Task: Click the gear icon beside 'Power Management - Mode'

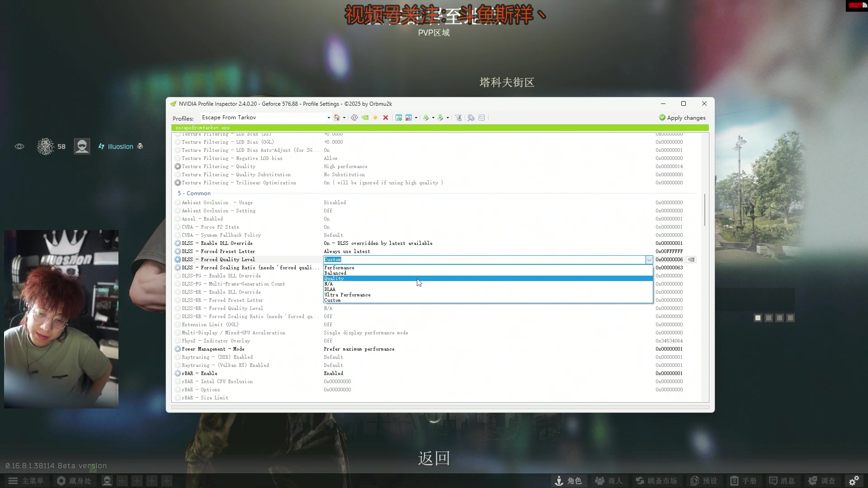Action: (x=178, y=349)
